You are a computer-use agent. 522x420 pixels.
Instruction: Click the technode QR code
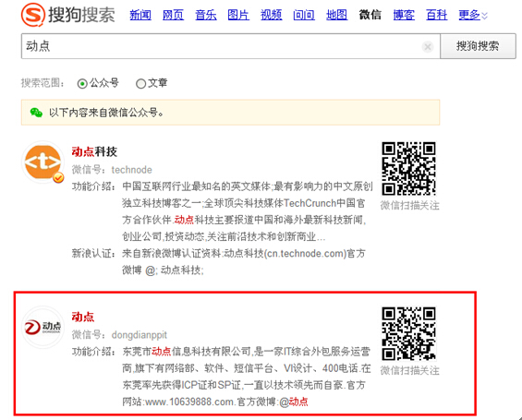(408, 169)
